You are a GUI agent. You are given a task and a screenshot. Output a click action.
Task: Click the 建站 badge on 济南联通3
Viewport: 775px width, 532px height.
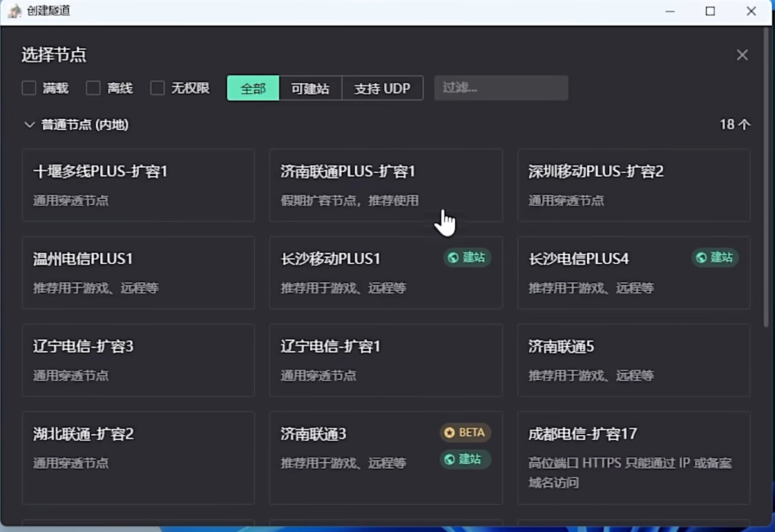(466, 459)
